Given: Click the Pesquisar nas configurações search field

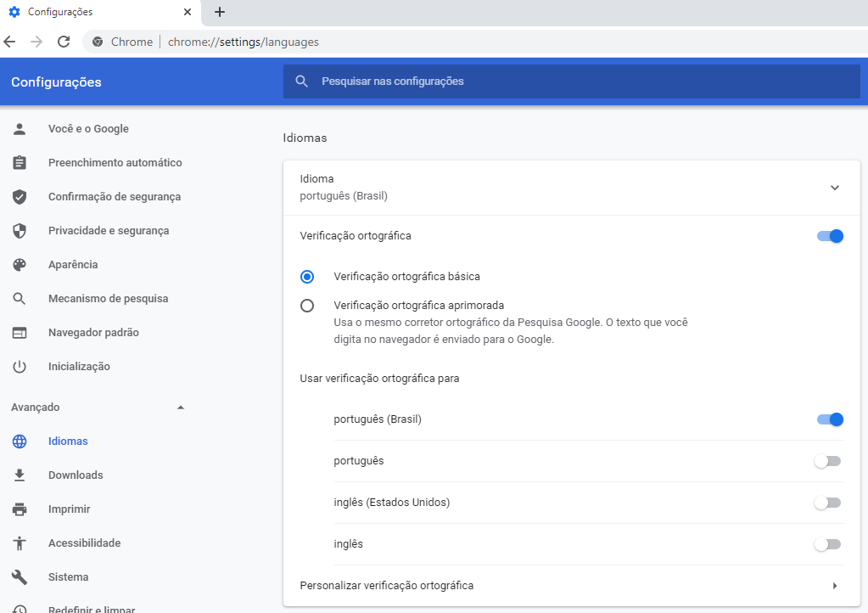Looking at the screenshot, I should [571, 82].
